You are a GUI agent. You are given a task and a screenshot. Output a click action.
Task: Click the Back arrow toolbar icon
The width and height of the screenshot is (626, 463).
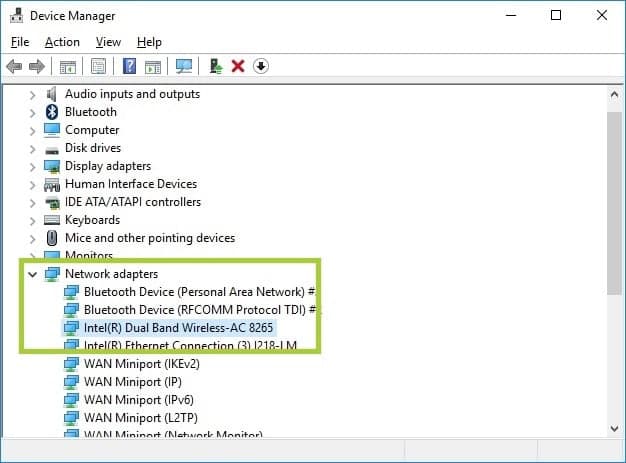(x=14, y=66)
